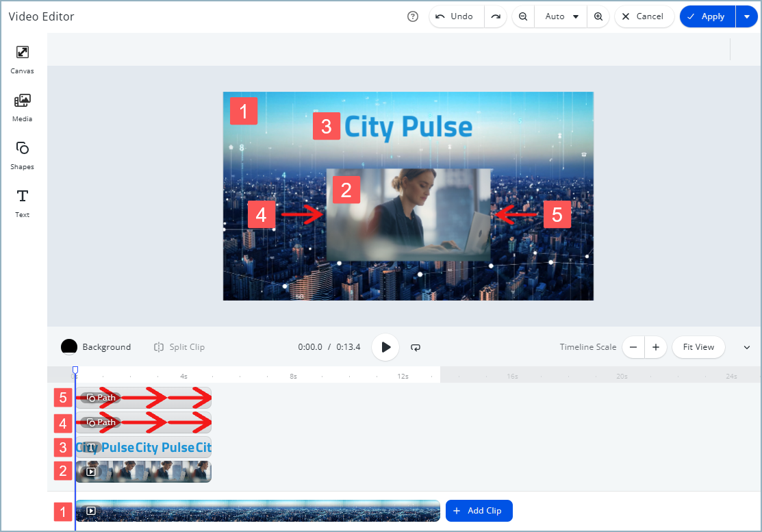Select the City Pulse text clip in timeline

point(144,448)
